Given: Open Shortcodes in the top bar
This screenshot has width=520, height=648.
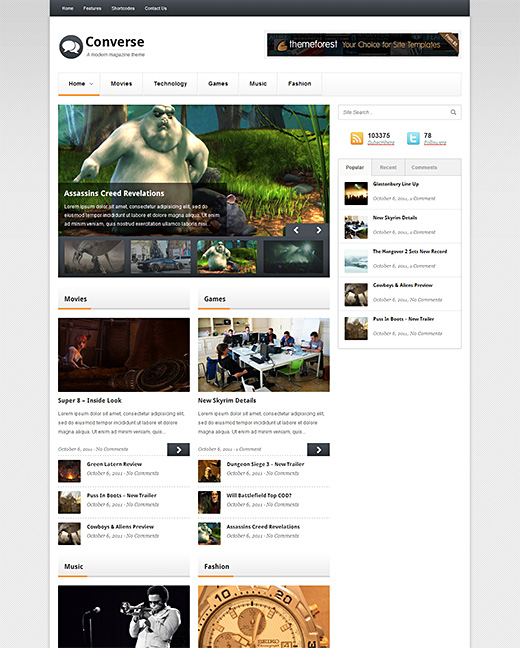Looking at the screenshot, I should (x=123, y=8).
